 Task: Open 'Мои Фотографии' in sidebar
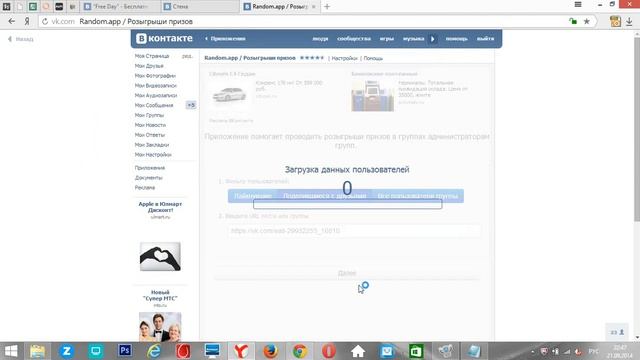pyautogui.click(x=155, y=76)
